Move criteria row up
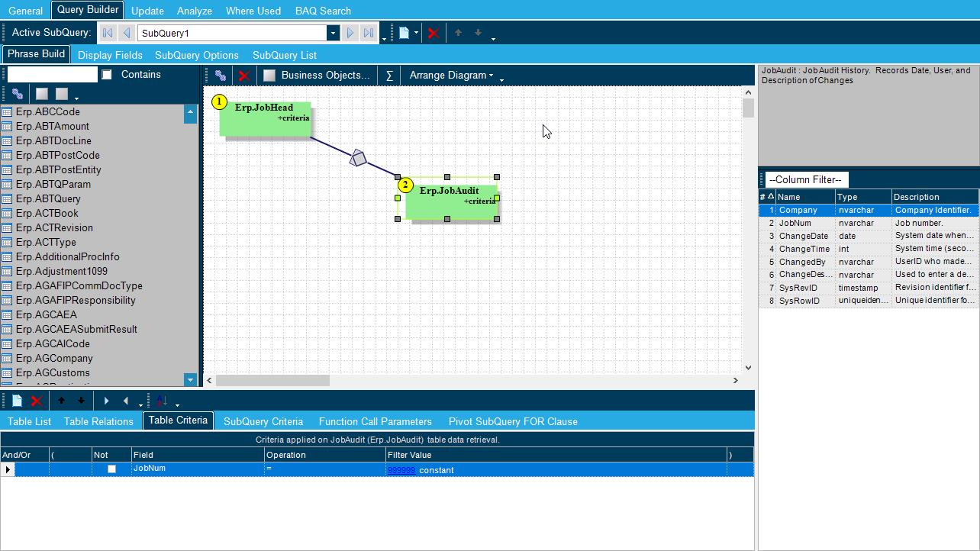 point(61,401)
